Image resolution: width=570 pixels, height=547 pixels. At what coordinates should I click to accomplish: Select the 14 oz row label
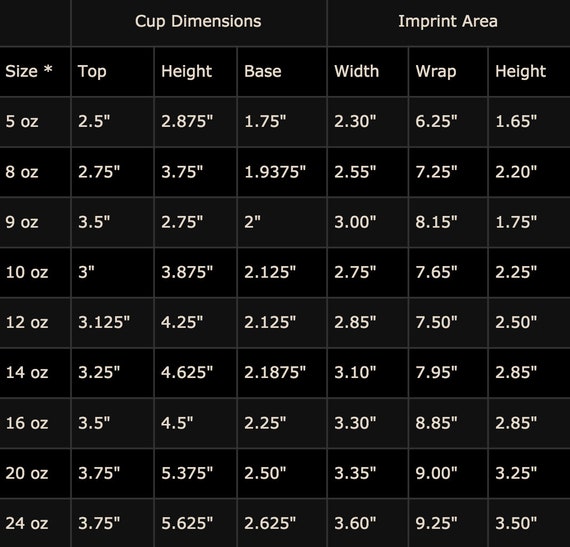coord(35,373)
